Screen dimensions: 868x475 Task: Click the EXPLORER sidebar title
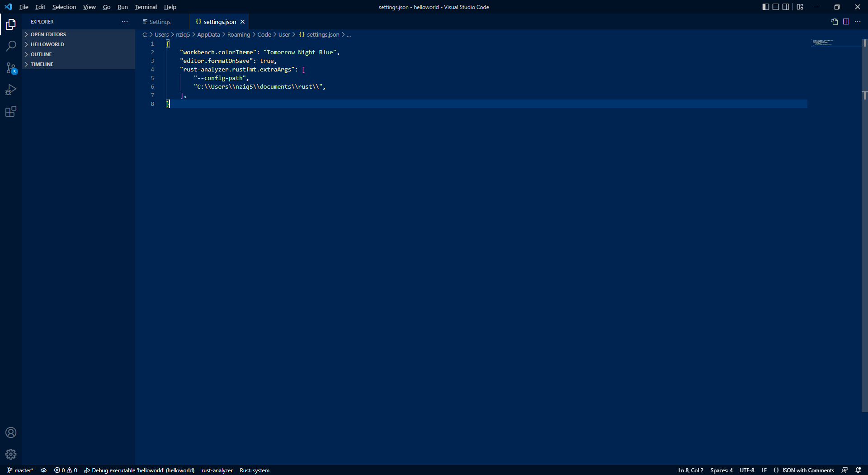click(42, 22)
